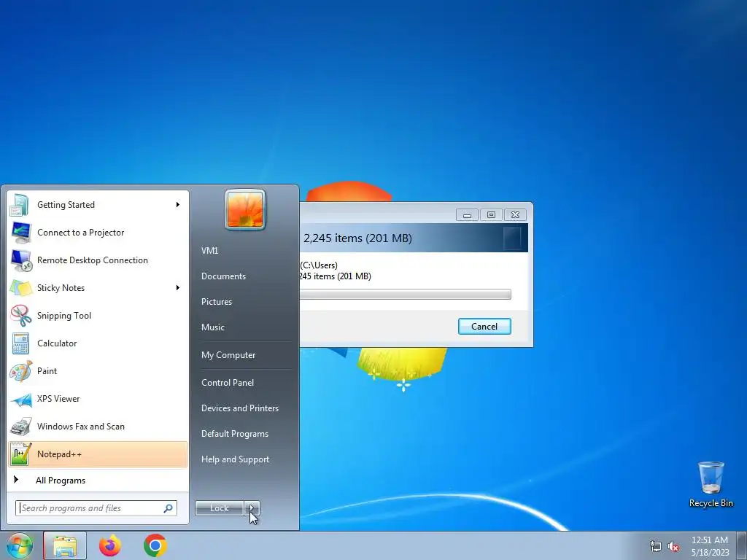Launch Remote Desktop Connection icon
The image size is (747, 560).
(x=20, y=260)
